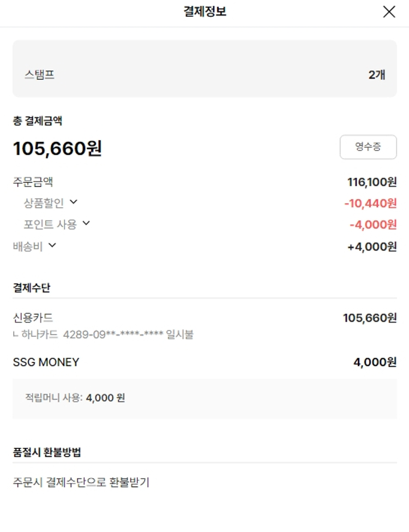Viewport: 409px width, 532px height.
Task: Click the 주문금액 order amount label
Action: pos(33,182)
